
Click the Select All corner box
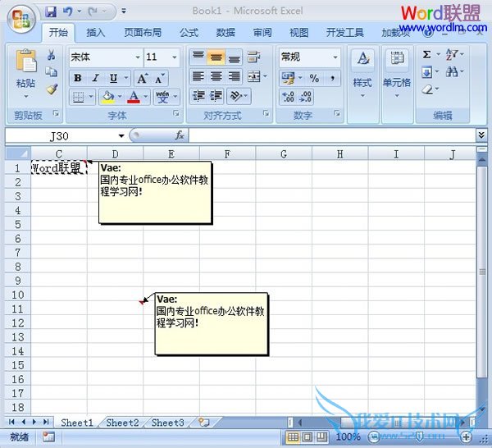click(x=18, y=153)
